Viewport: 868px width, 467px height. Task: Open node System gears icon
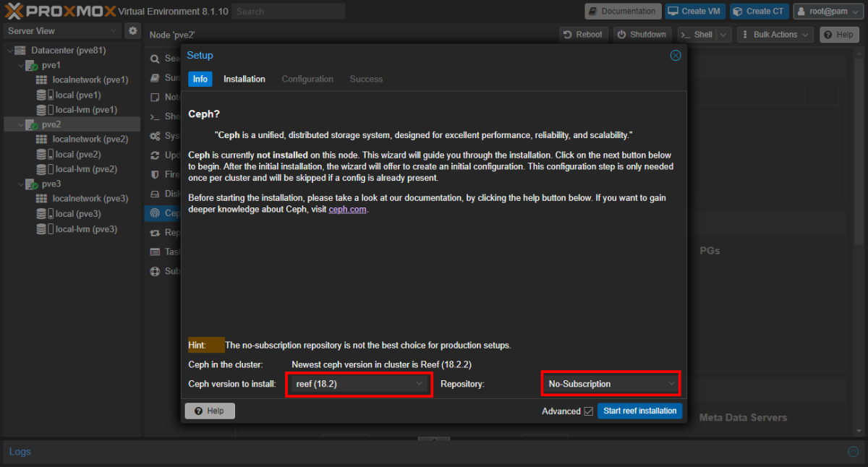click(155, 136)
